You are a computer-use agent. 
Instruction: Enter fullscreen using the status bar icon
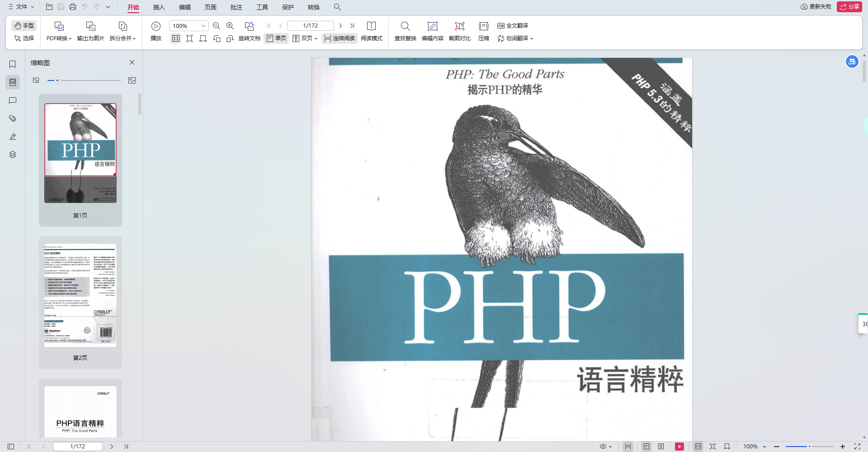[x=857, y=447]
